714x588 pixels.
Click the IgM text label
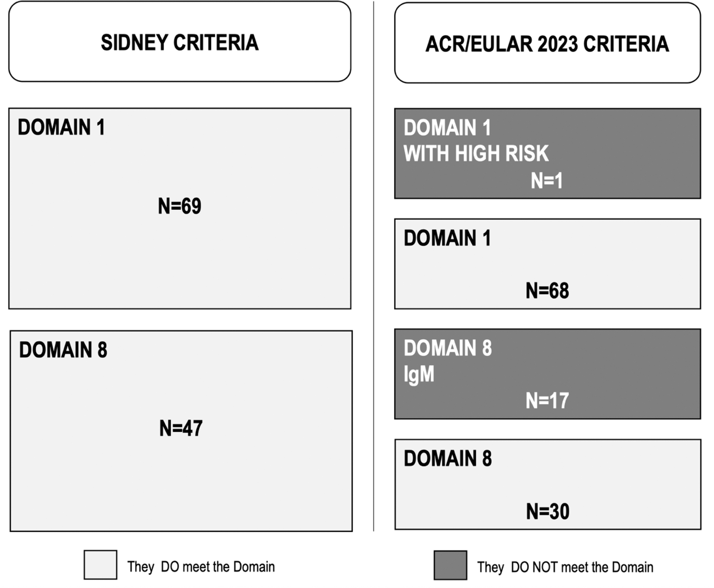click(419, 374)
